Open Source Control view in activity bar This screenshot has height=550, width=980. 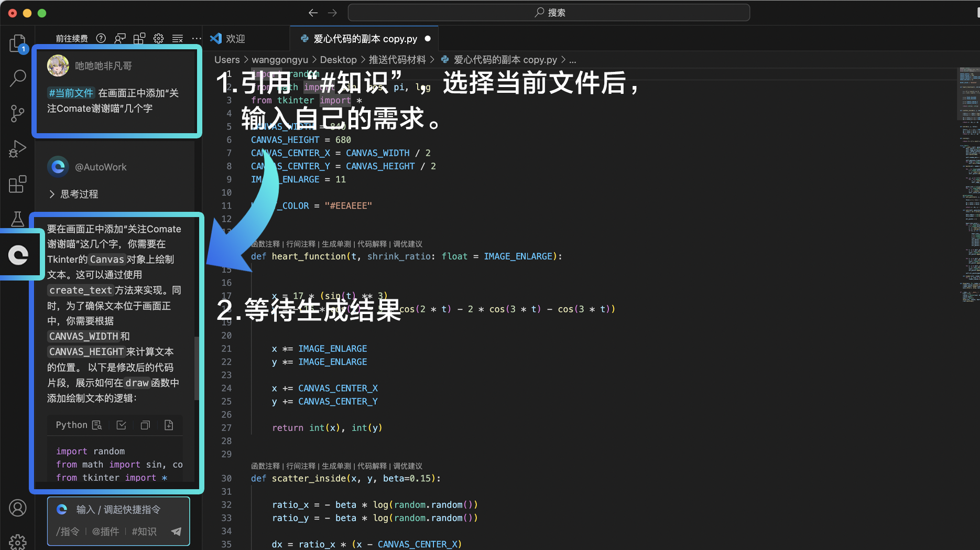coord(17,114)
